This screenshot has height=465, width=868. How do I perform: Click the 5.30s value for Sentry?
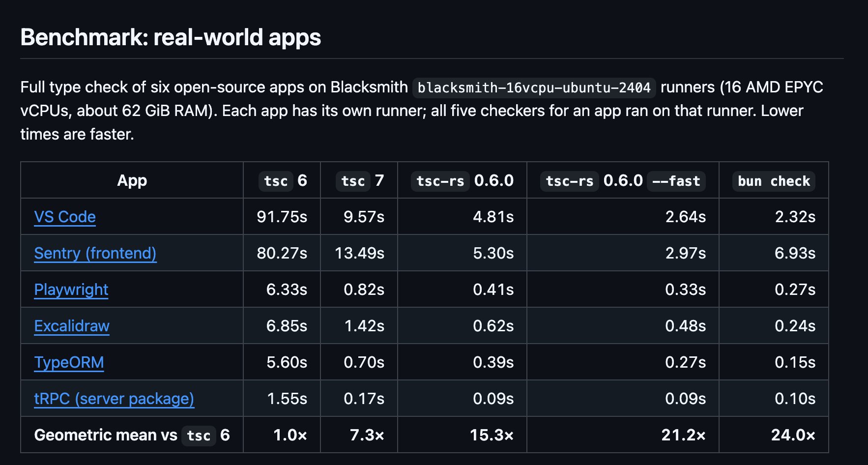click(493, 253)
